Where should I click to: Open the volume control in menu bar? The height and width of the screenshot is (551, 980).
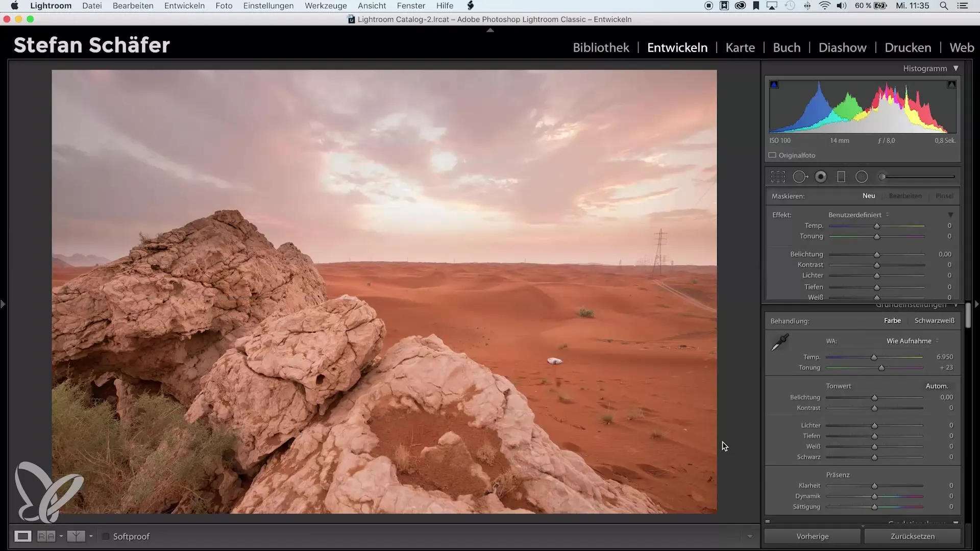click(842, 6)
